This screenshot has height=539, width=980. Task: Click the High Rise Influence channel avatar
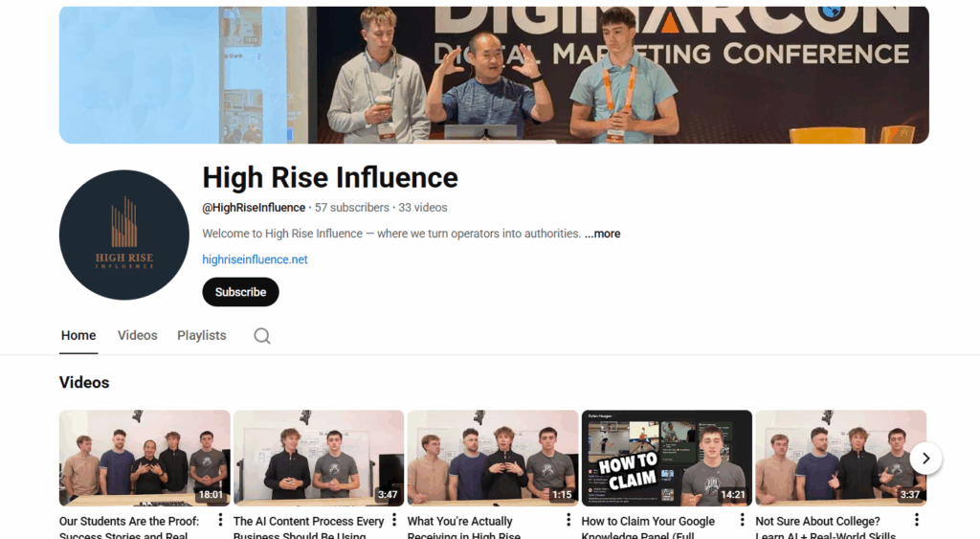click(124, 236)
